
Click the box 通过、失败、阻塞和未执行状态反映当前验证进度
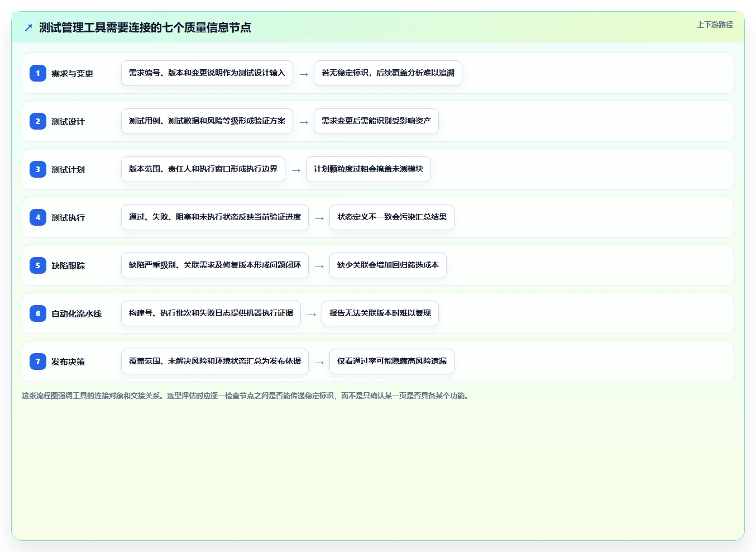[x=215, y=217]
